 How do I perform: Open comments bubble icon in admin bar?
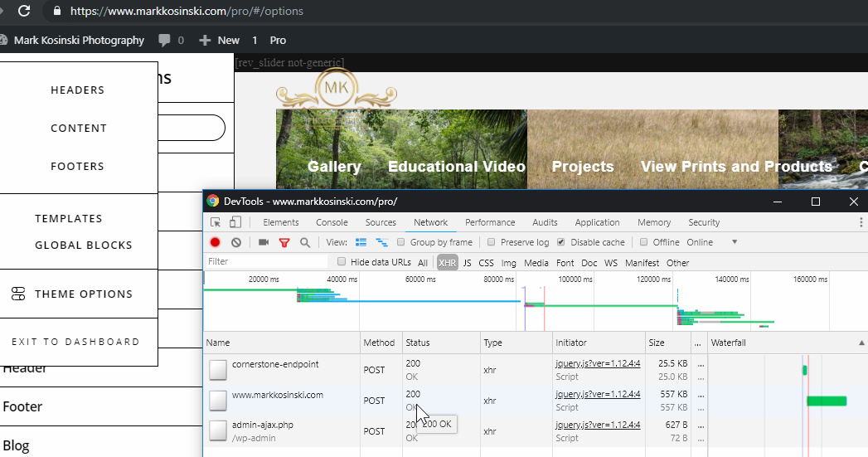(164, 40)
